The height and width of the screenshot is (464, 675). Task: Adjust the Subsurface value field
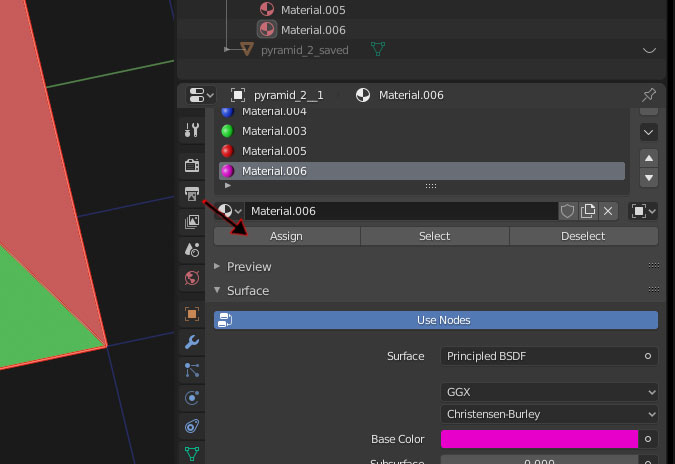[539, 460]
